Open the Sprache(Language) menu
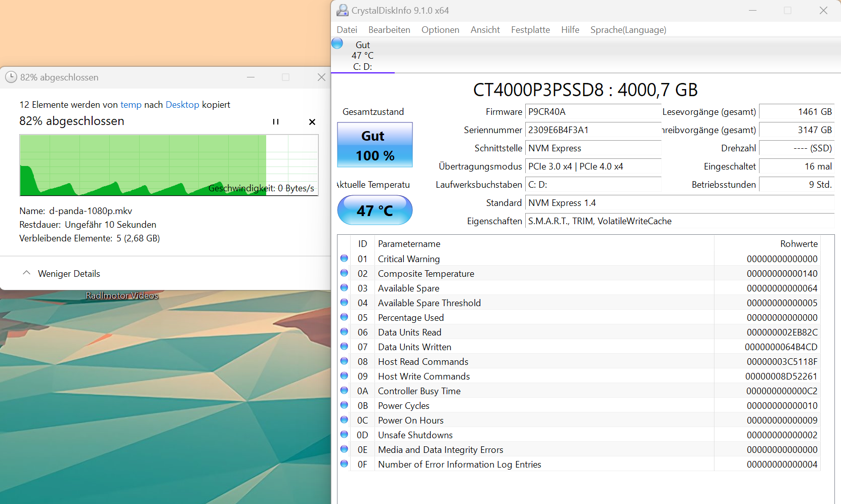This screenshot has width=841, height=504. 628,30
